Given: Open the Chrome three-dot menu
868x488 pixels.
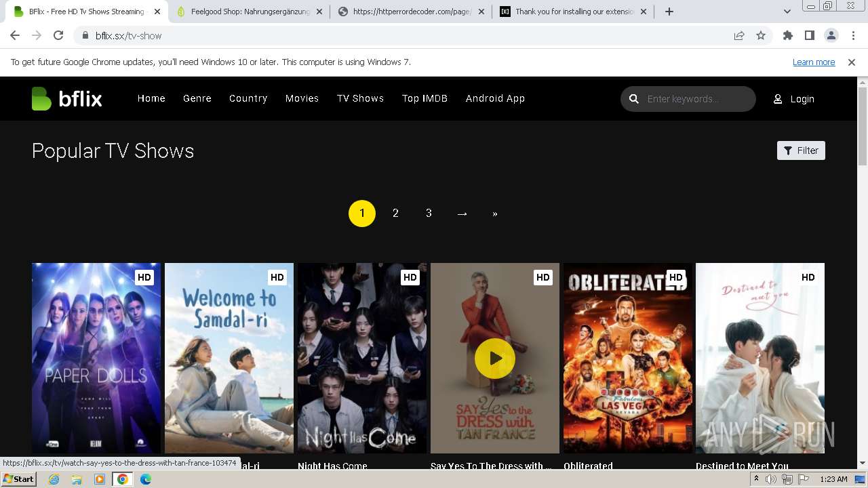Looking at the screenshot, I should coord(853,36).
